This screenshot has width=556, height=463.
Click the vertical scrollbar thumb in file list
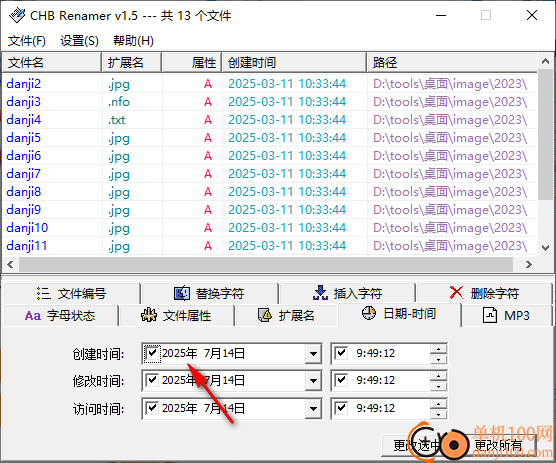tap(545, 135)
